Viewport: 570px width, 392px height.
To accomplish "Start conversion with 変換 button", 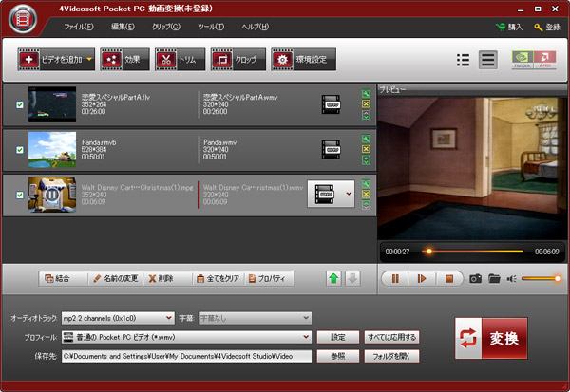I will pos(491,338).
